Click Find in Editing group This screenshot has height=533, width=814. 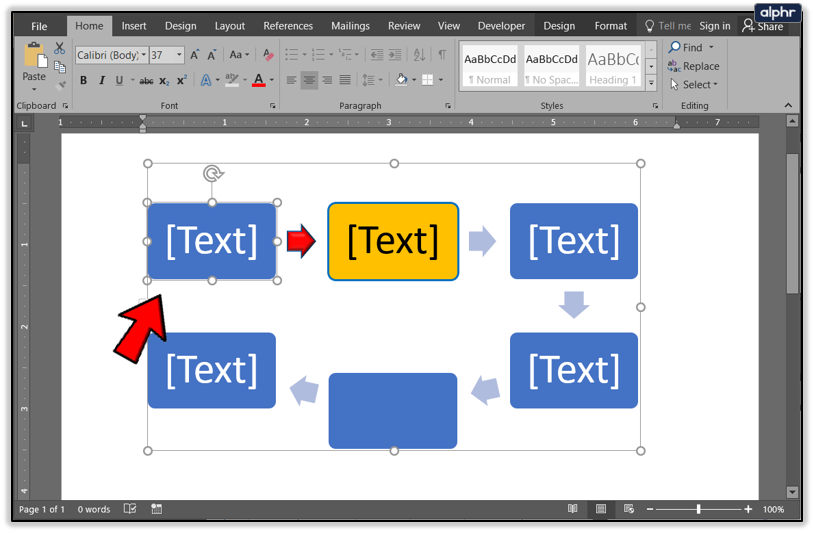tap(691, 48)
